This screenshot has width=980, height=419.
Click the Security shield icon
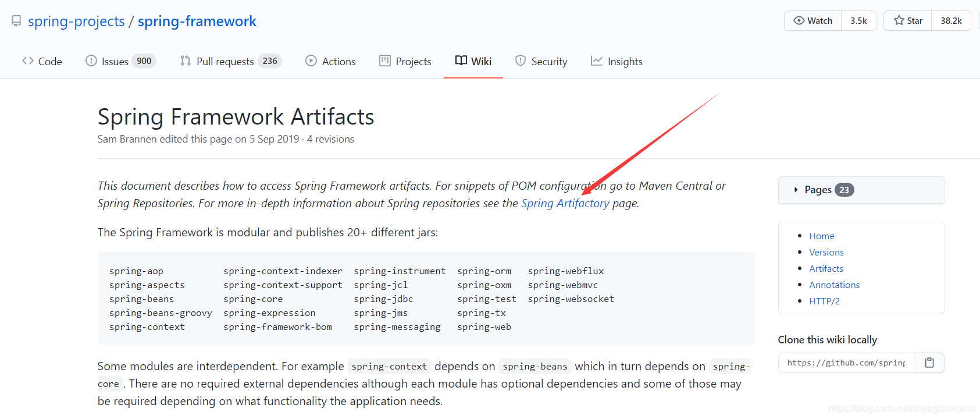pos(521,61)
